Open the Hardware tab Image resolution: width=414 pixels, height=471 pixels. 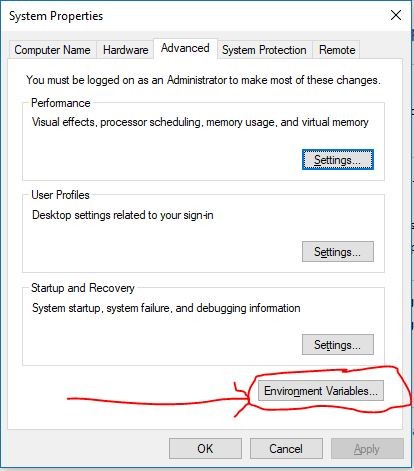(x=125, y=50)
